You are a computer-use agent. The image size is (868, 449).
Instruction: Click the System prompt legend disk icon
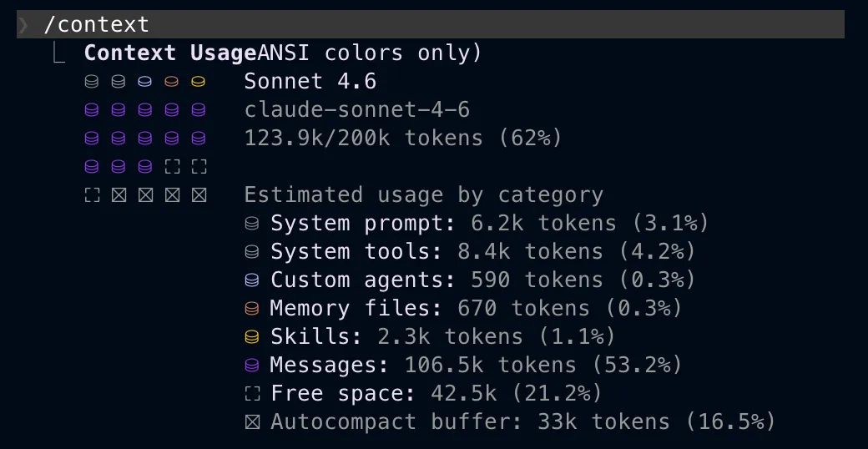[252, 223]
